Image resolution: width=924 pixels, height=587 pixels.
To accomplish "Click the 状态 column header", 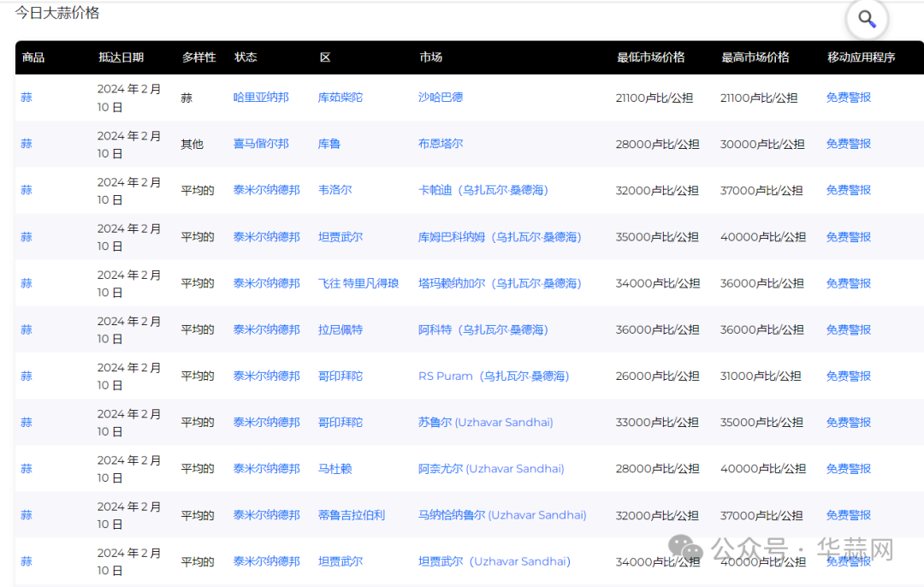I will tap(246, 57).
